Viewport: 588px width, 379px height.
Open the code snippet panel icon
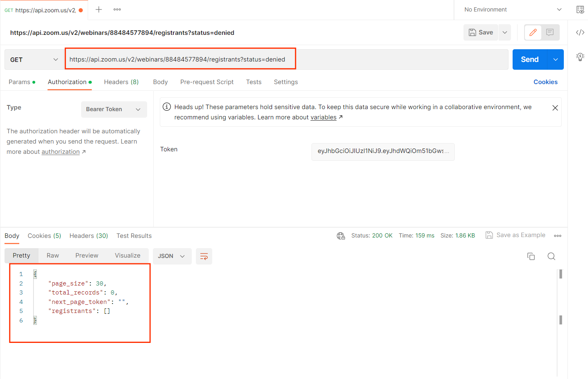tap(580, 32)
